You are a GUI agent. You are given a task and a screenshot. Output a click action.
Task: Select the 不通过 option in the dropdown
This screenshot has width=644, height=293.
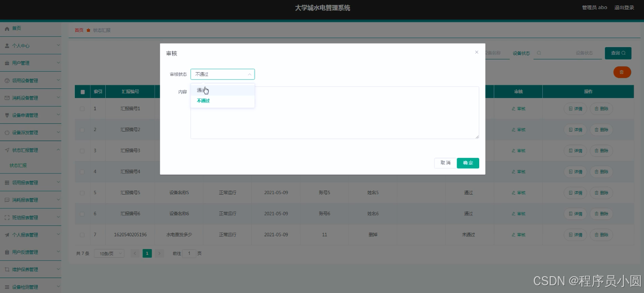click(222, 101)
